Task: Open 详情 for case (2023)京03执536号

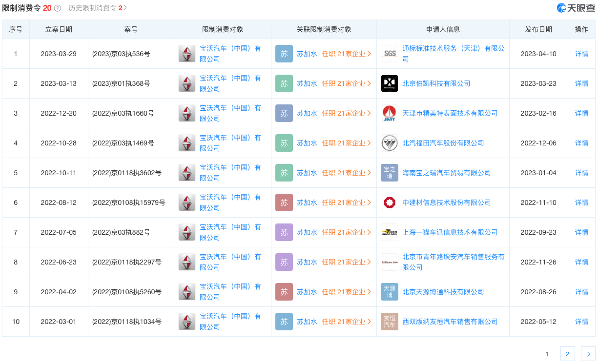Action: click(x=581, y=54)
